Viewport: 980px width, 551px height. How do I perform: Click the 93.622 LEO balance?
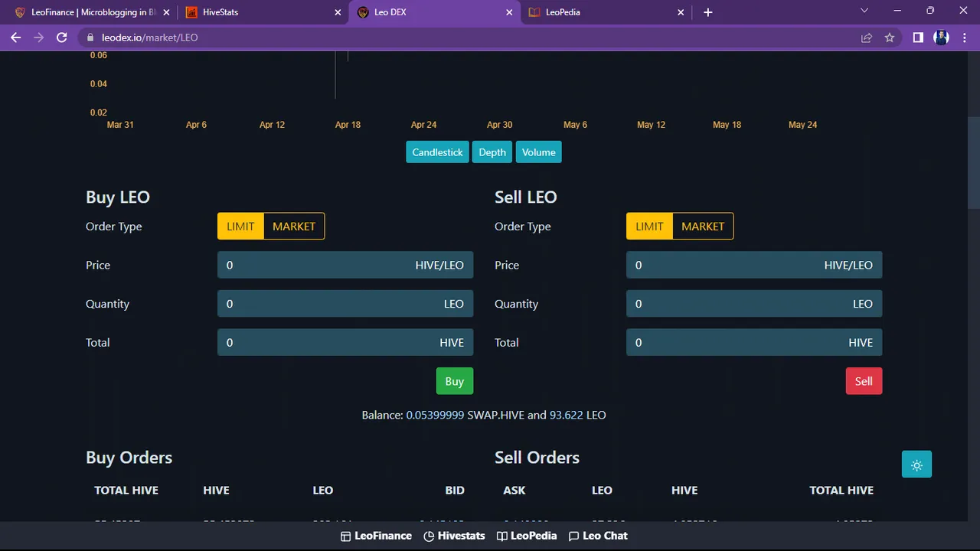(x=567, y=415)
